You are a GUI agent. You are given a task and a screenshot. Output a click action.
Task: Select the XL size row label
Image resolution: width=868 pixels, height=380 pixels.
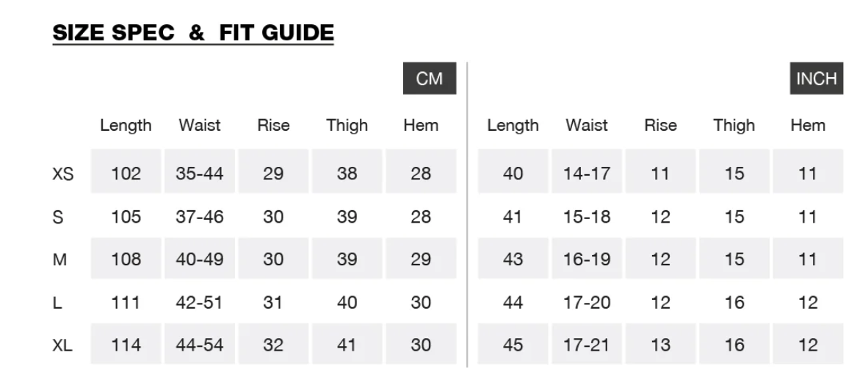(x=62, y=345)
